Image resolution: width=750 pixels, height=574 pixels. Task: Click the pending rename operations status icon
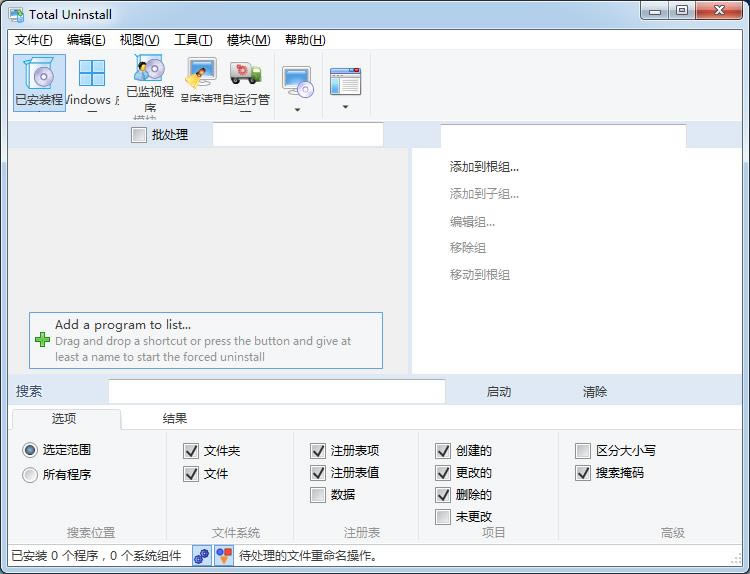click(x=224, y=555)
